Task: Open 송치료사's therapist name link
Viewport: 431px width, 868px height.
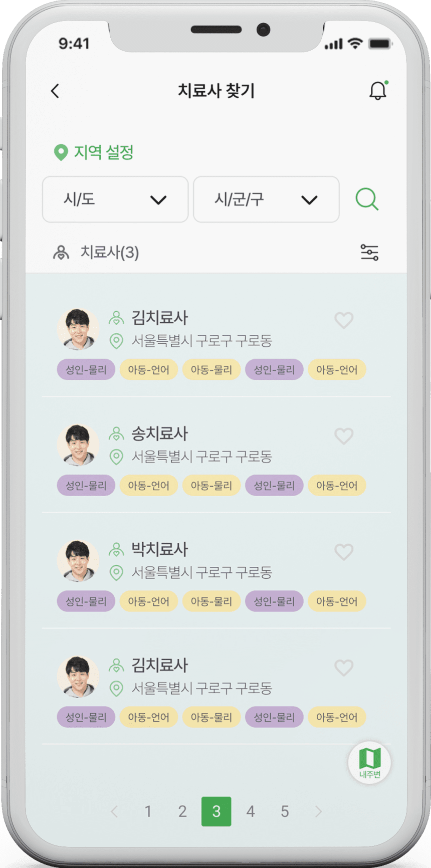Action: pyautogui.click(x=159, y=433)
